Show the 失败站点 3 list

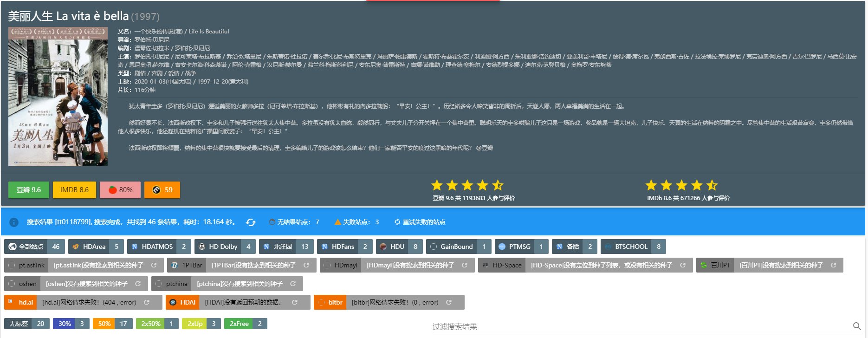pyautogui.click(x=357, y=222)
